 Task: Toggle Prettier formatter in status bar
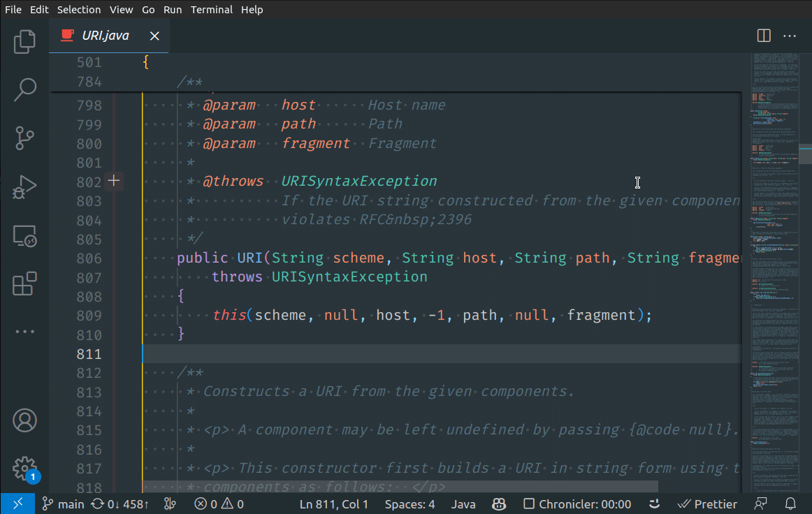coord(707,504)
